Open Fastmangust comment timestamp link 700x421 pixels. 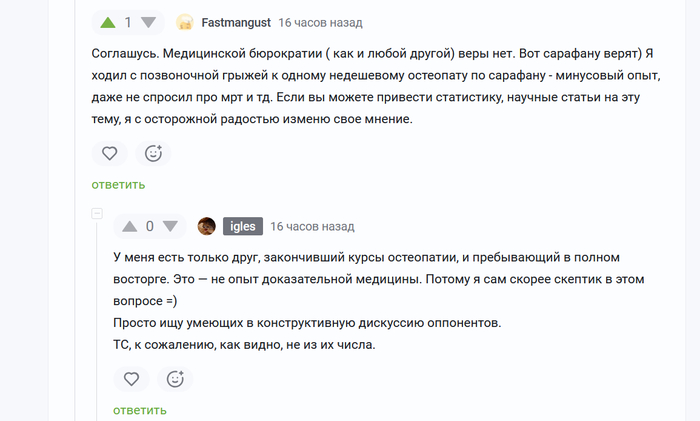click(320, 22)
